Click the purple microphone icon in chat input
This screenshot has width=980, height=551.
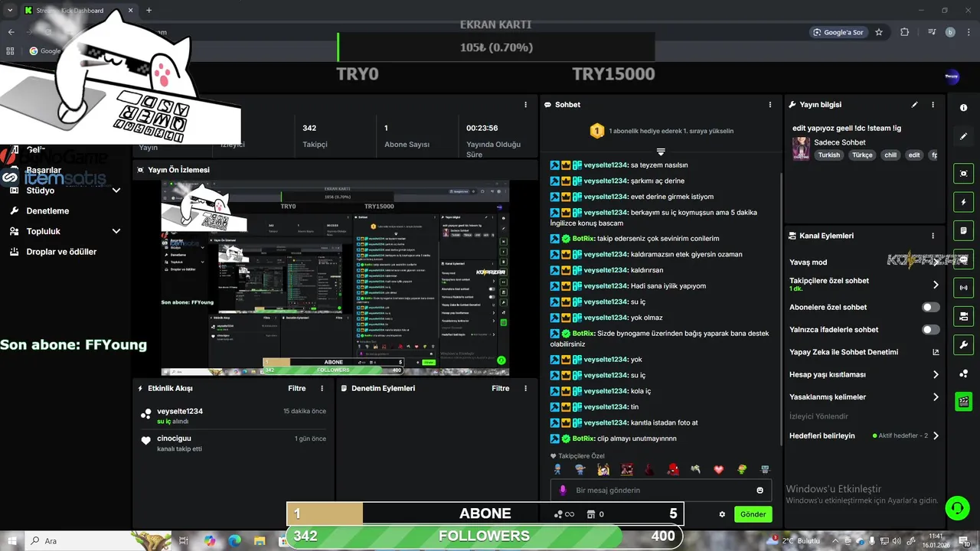(x=563, y=491)
